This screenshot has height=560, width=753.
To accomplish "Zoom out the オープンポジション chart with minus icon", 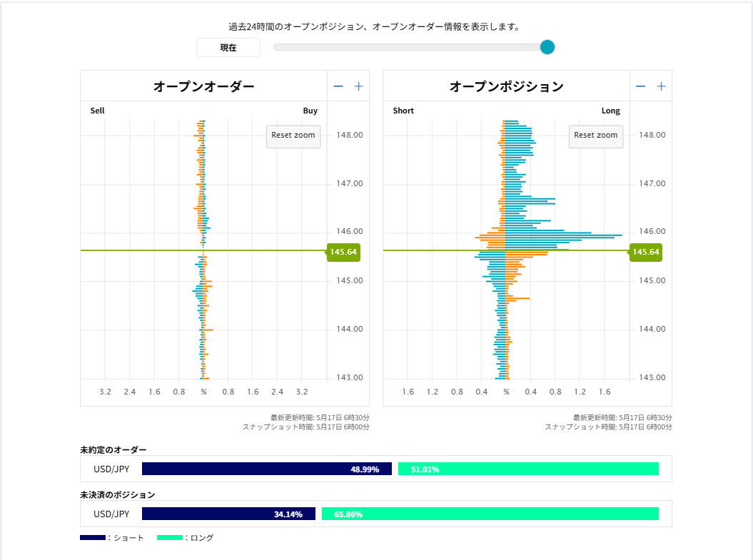I will 641,86.
